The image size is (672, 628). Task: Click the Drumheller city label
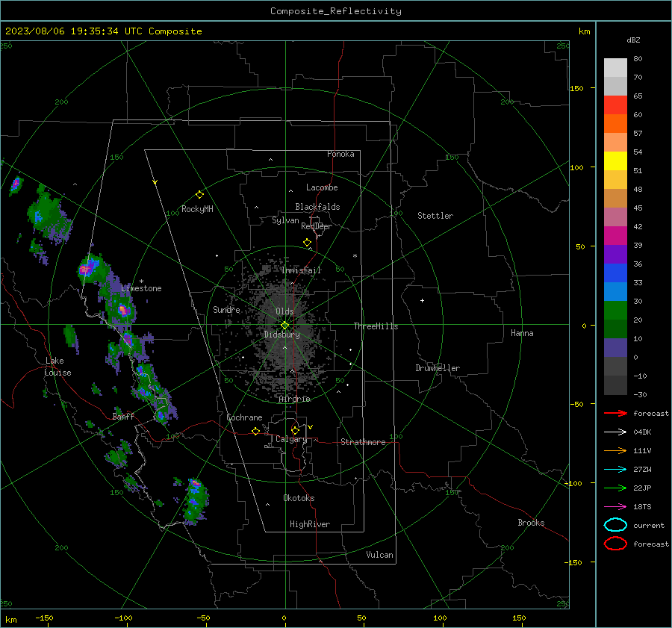tap(438, 368)
